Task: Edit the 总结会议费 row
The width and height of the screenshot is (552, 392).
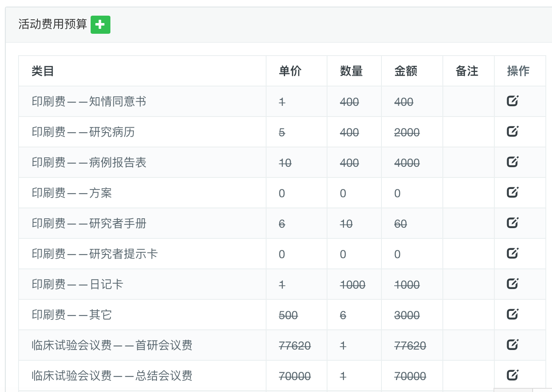Action: [512, 375]
